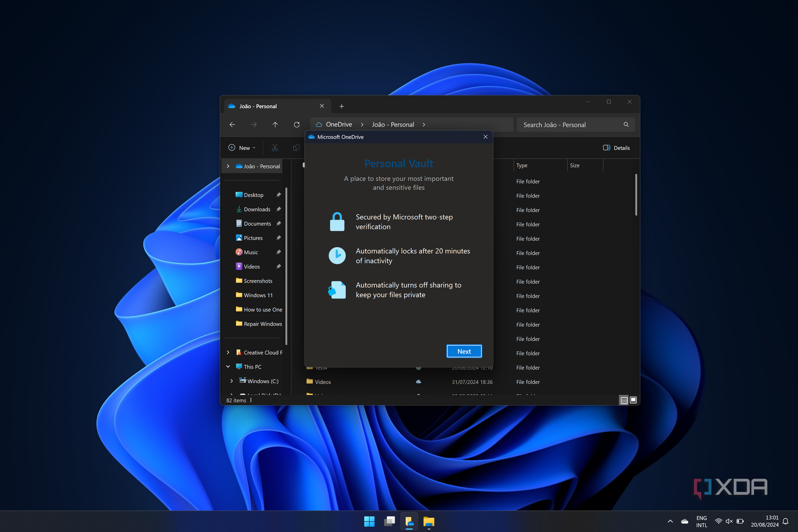This screenshot has height=532, width=798.
Task: Open the New item dropdown
Action: [241, 148]
